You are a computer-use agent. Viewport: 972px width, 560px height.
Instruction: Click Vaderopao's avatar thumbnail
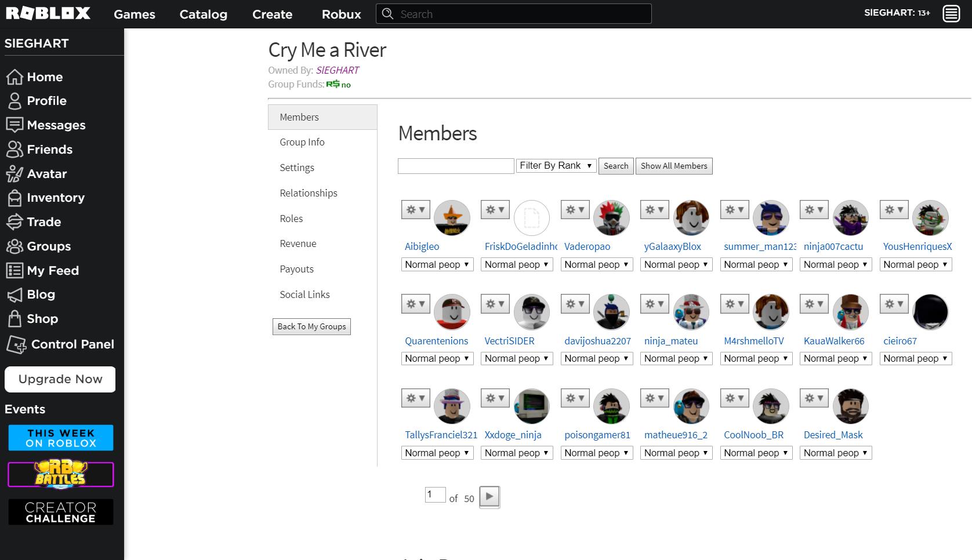coord(611,218)
